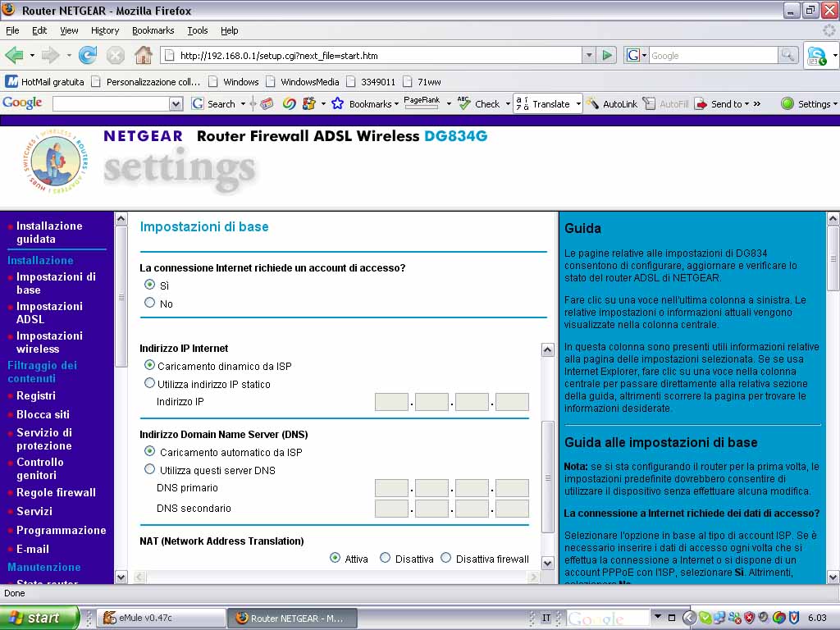840x630 pixels.
Task: Go back with the green Back arrow
Action: click(x=15, y=55)
